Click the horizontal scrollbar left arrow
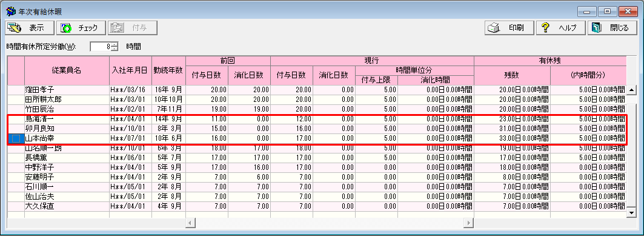Screen dimensions: 644x236 click(190, 223)
